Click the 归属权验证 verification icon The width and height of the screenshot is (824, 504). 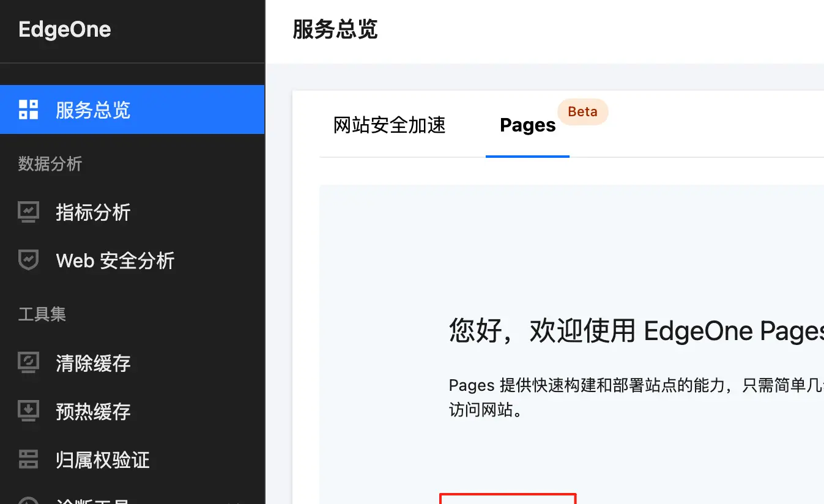[28, 460]
